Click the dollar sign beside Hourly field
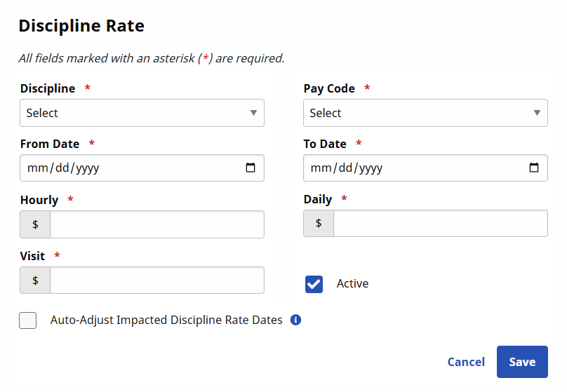Viewport: 567px width, 392px height. [x=36, y=224]
